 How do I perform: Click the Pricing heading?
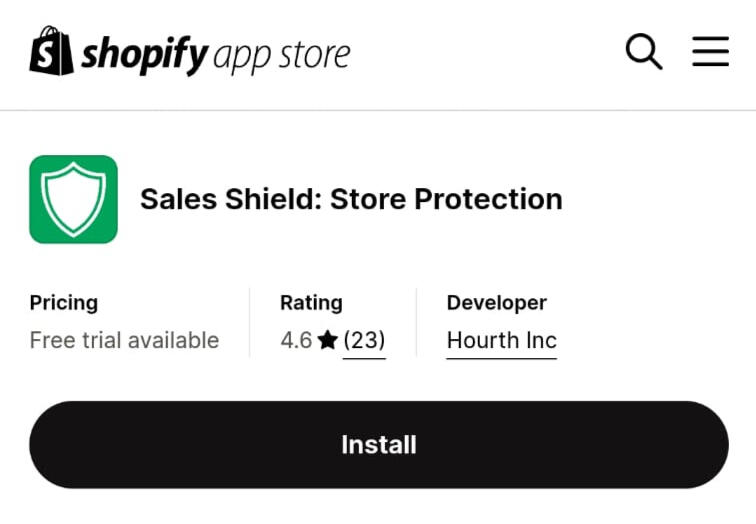point(64,303)
